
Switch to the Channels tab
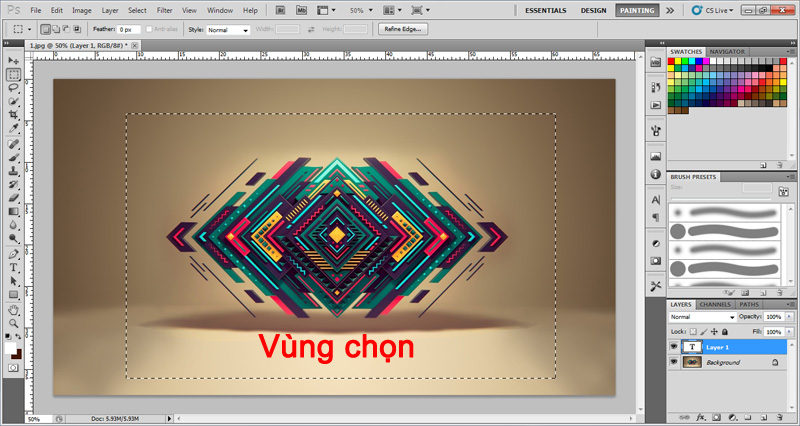(715, 305)
